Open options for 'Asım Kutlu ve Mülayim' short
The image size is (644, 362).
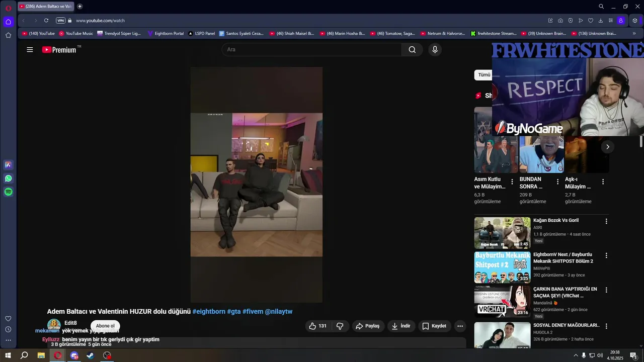[512, 182]
